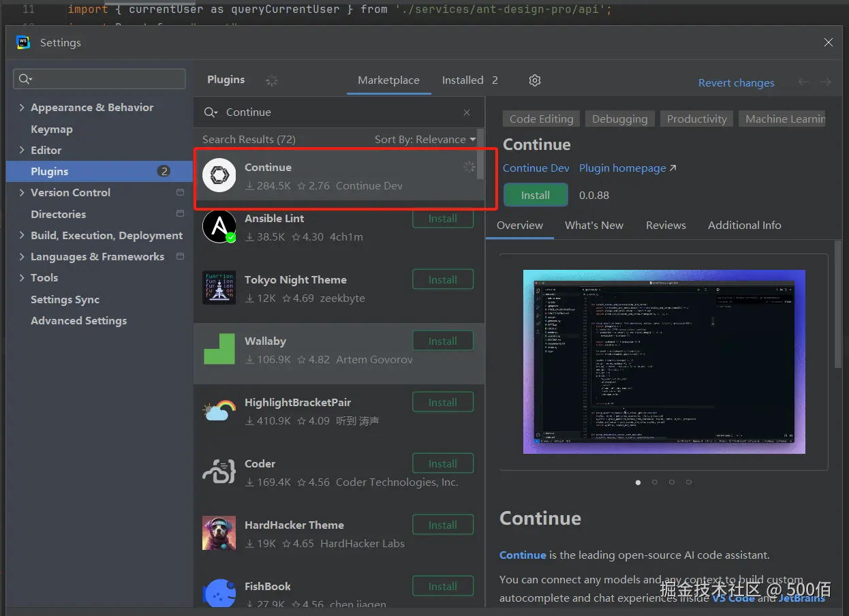Filter by the Productivity tag
The width and height of the screenshot is (849, 616).
click(697, 119)
